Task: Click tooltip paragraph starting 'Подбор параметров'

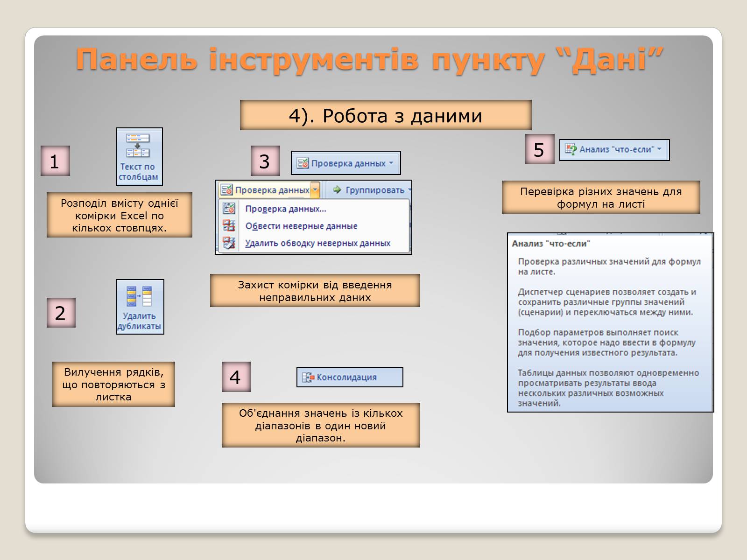Action: point(606,343)
